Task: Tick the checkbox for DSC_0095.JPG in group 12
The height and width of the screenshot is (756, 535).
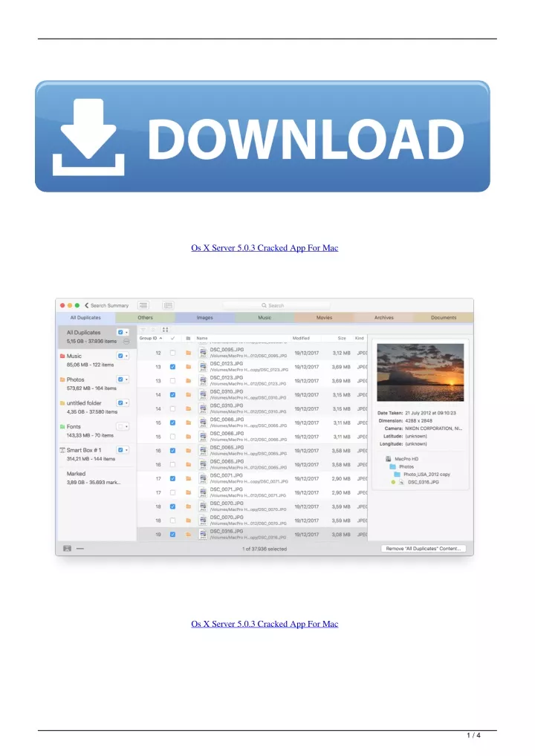Action: tap(172, 353)
